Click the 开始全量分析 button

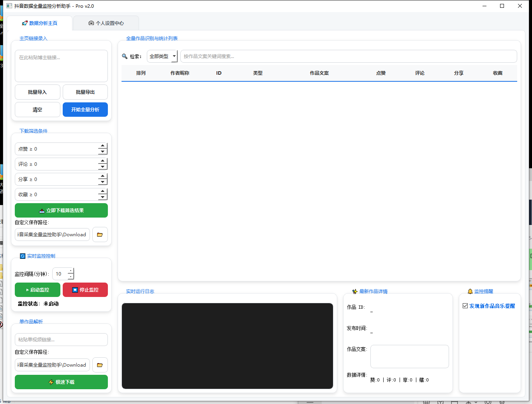[85, 110]
